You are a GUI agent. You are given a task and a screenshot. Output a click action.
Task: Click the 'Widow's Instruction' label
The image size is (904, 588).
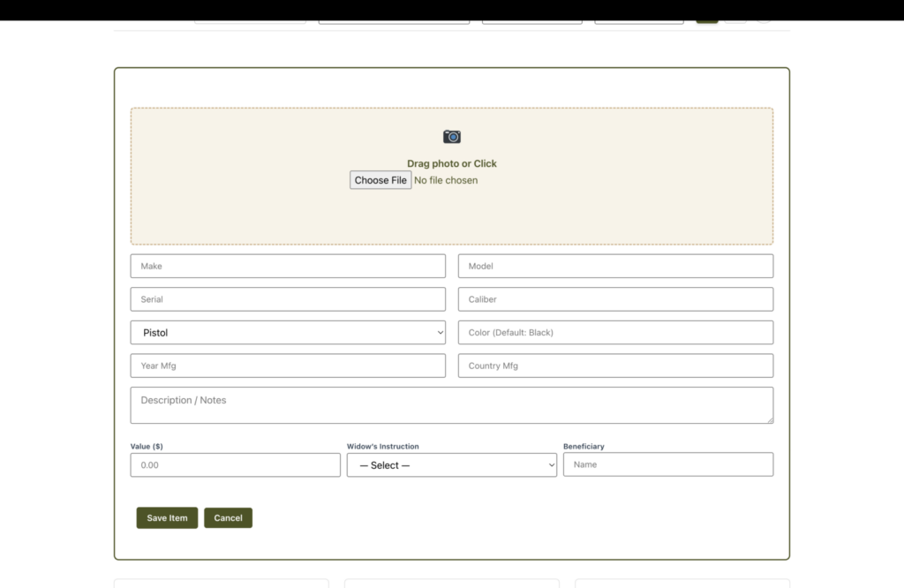point(383,446)
